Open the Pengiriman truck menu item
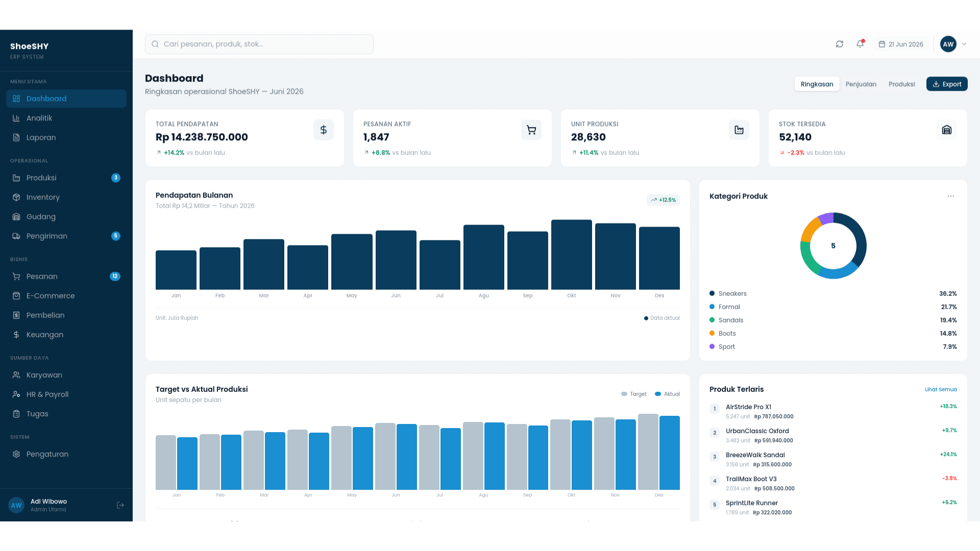980x551 pixels. coord(66,236)
